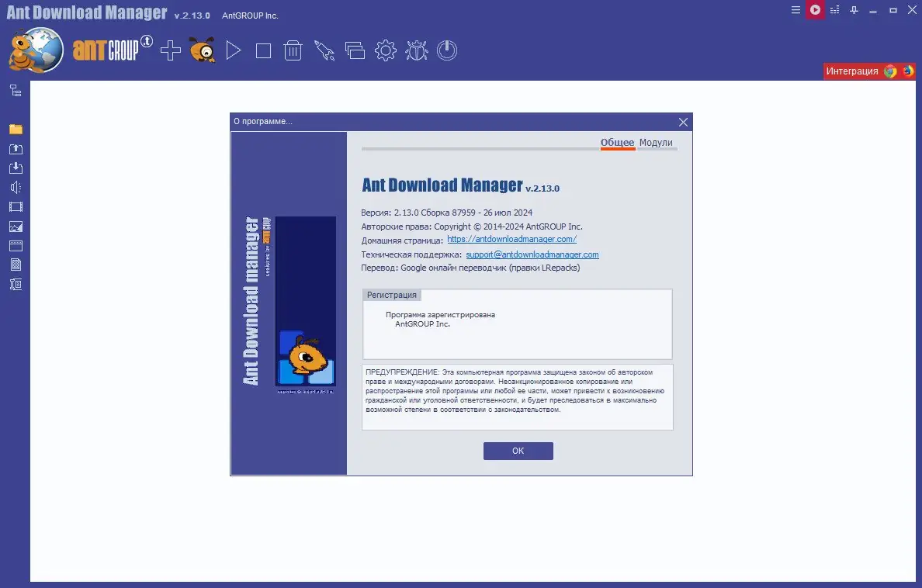922x588 pixels.
Task: Delete download with trash can icon
Action: pyautogui.click(x=293, y=50)
